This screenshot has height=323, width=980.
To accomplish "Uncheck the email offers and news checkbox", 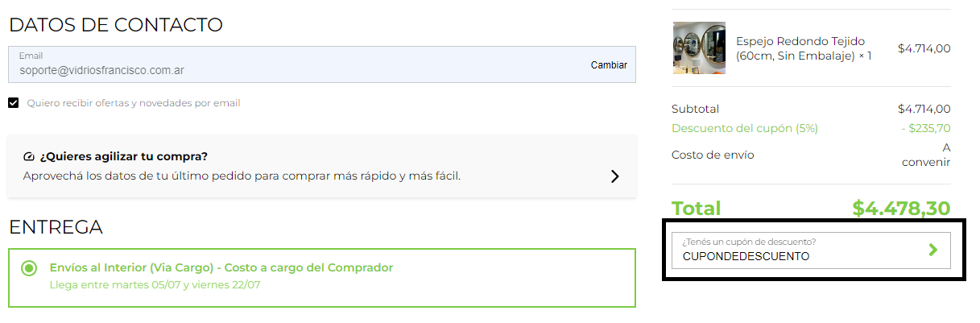I will coord(14,103).
